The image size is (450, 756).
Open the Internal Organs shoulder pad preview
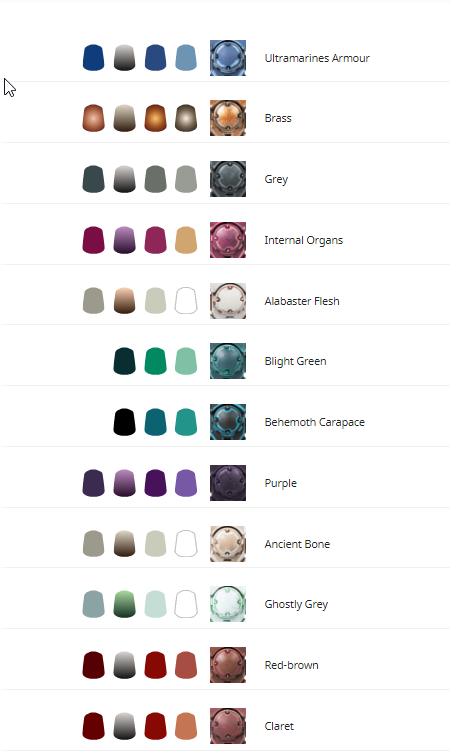click(228, 240)
